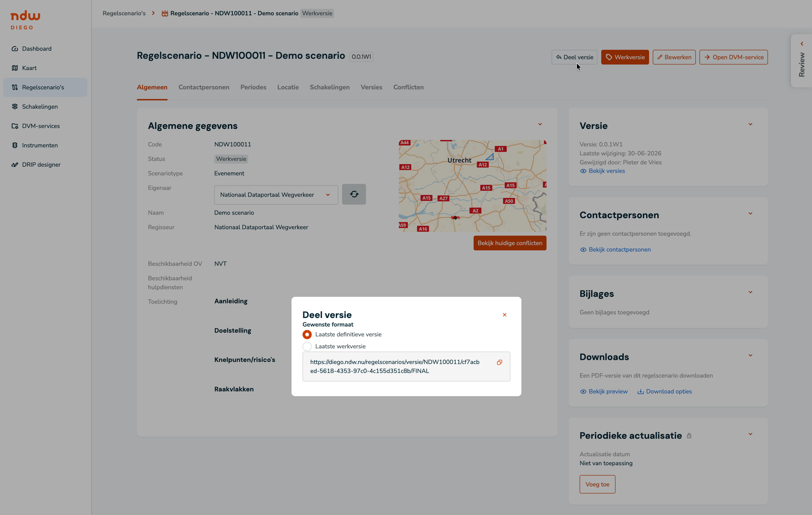Click the refresh icon next to Eigenaar

coord(354,194)
